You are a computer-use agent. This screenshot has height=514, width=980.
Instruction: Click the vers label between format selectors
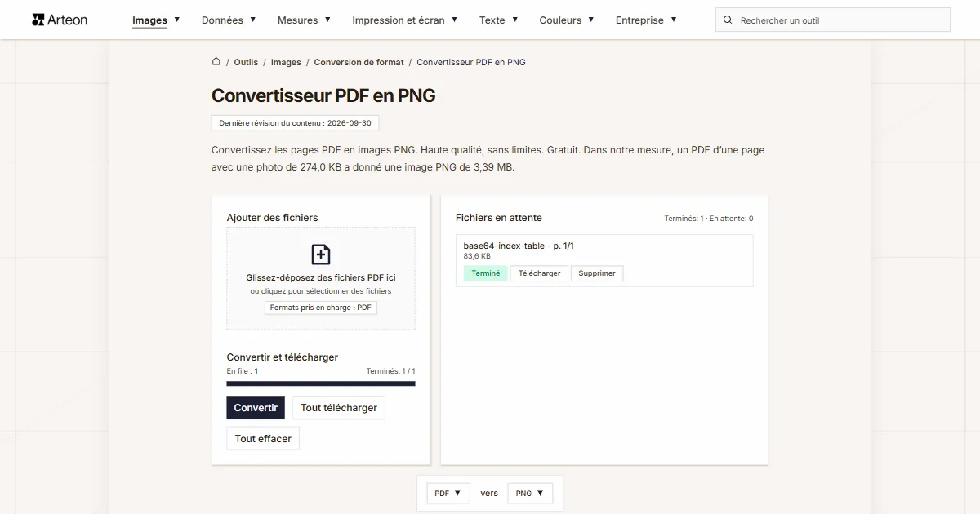(x=489, y=493)
